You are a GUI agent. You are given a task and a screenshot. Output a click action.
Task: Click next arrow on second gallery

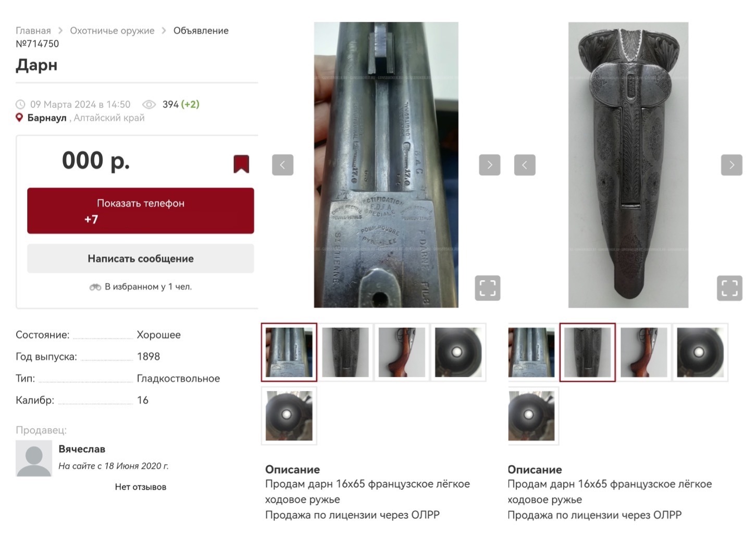[x=732, y=165]
